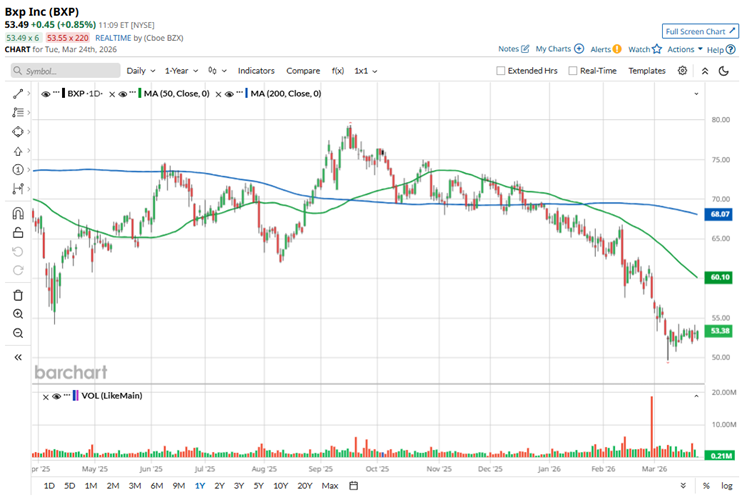Click the Symbol search field
This screenshot has width=752, height=500.
click(x=66, y=71)
